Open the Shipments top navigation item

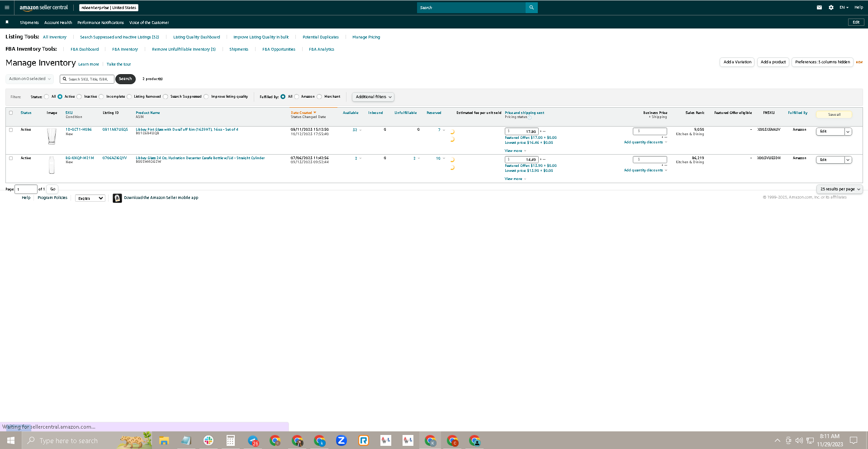pyautogui.click(x=29, y=22)
